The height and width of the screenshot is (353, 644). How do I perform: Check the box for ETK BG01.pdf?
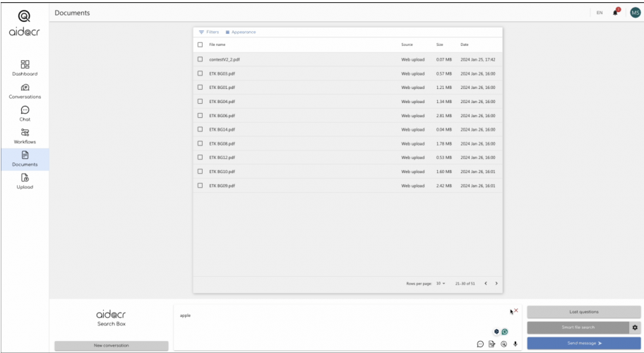tap(200, 87)
